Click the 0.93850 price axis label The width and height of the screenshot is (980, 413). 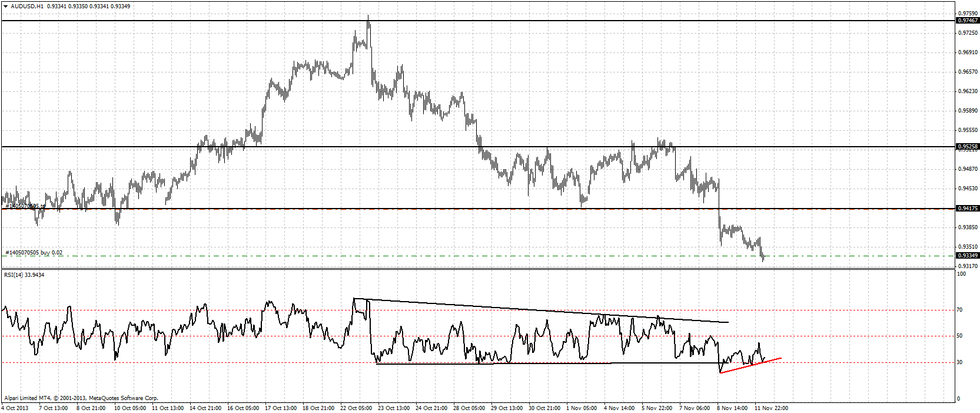click(968, 227)
